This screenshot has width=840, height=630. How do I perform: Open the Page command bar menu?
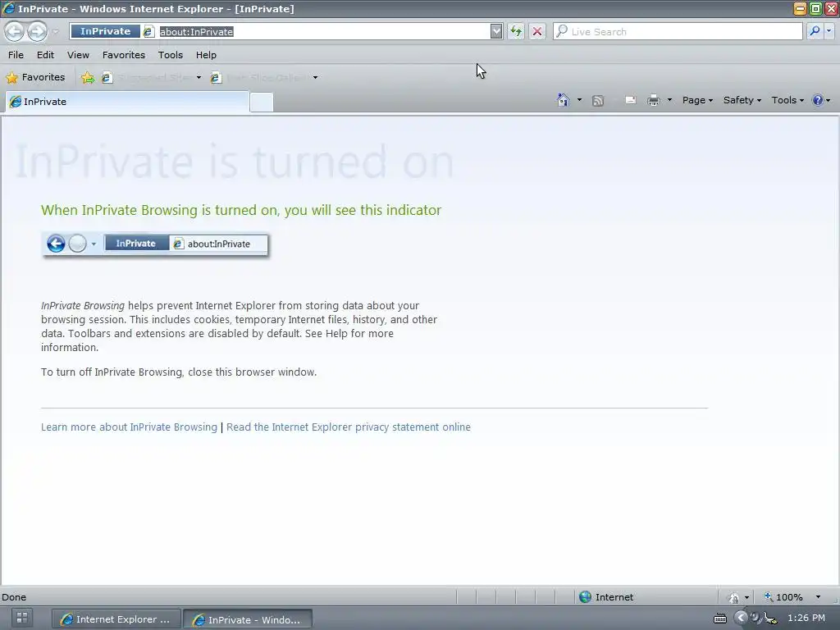pos(697,100)
